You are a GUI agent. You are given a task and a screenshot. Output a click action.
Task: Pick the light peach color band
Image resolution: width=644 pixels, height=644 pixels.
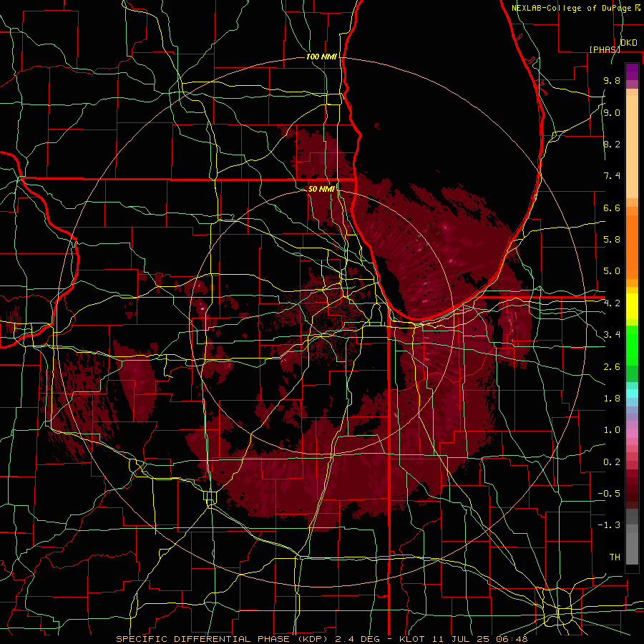[x=632, y=148]
